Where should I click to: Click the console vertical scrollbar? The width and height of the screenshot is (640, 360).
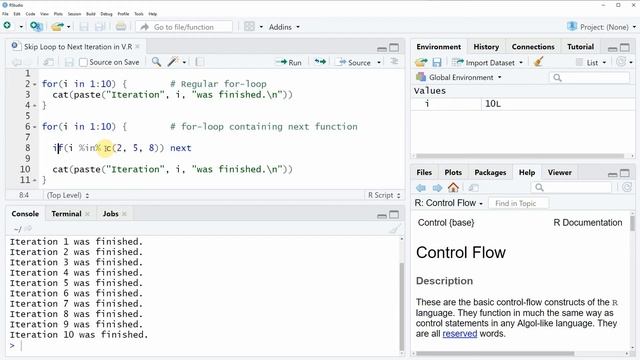(x=402, y=306)
